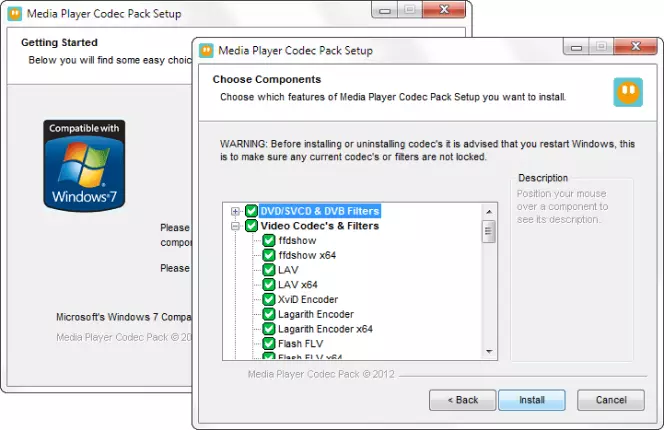Toggle the ffdshow x64 checkbox
Image resolution: width=664 pixels, height=430 pixels.
(268, 255)
